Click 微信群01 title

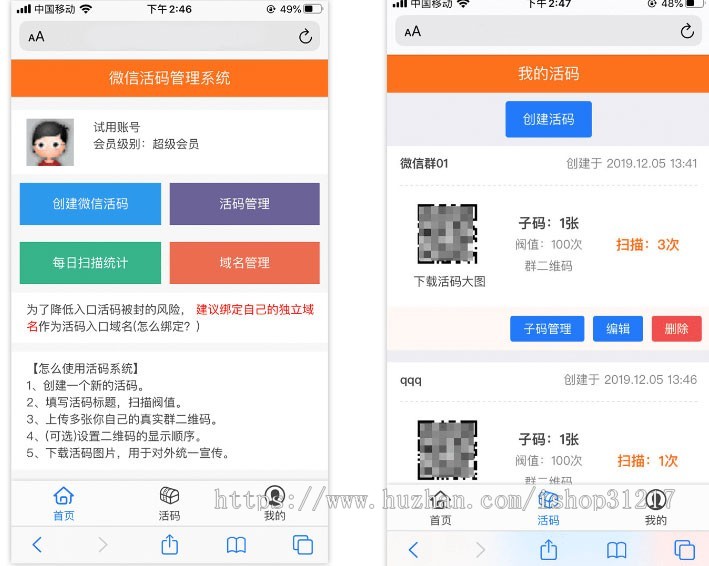click(x=424, y=163)
